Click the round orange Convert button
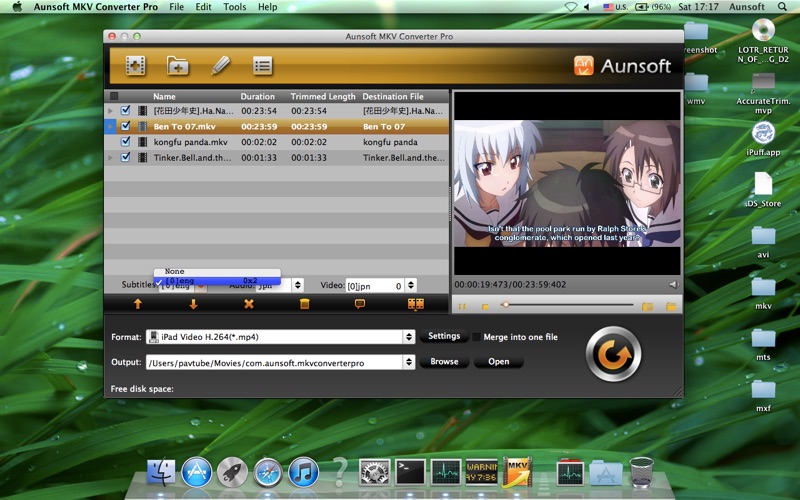 tap(613, 354)
